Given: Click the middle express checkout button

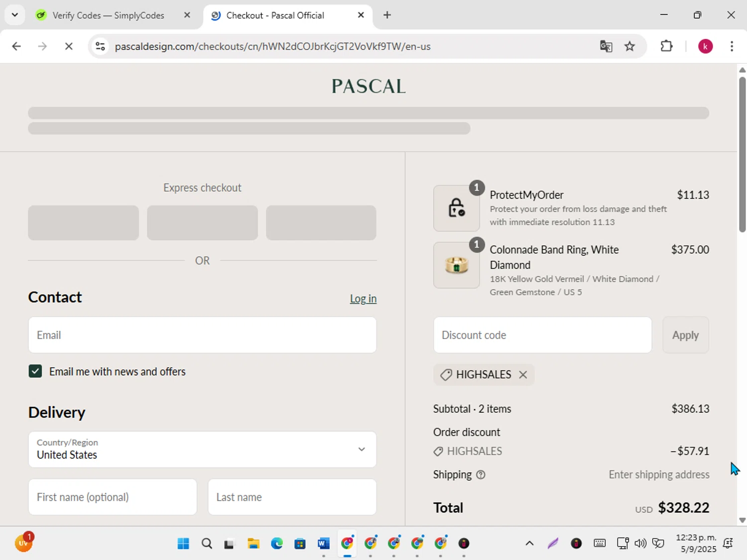Looking at the screenshot, I should [202, 223].
